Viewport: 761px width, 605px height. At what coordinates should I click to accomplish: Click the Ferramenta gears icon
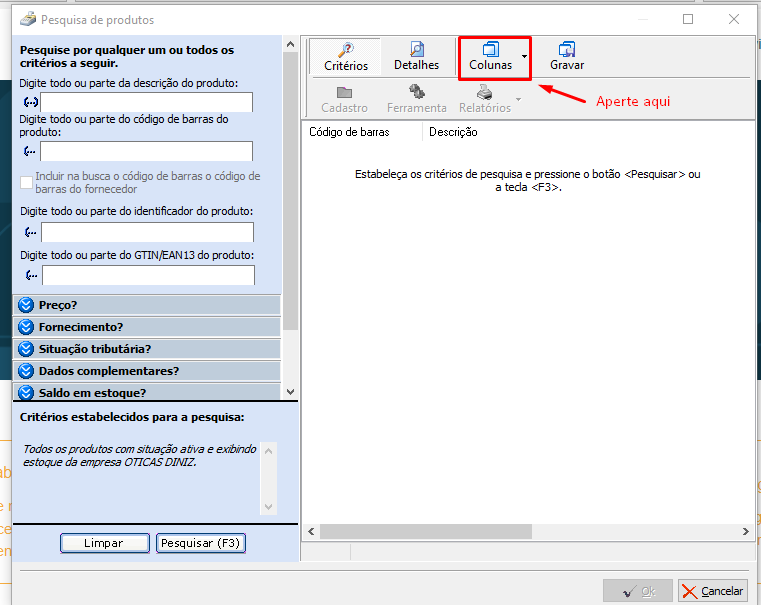[x=416, y=92]
